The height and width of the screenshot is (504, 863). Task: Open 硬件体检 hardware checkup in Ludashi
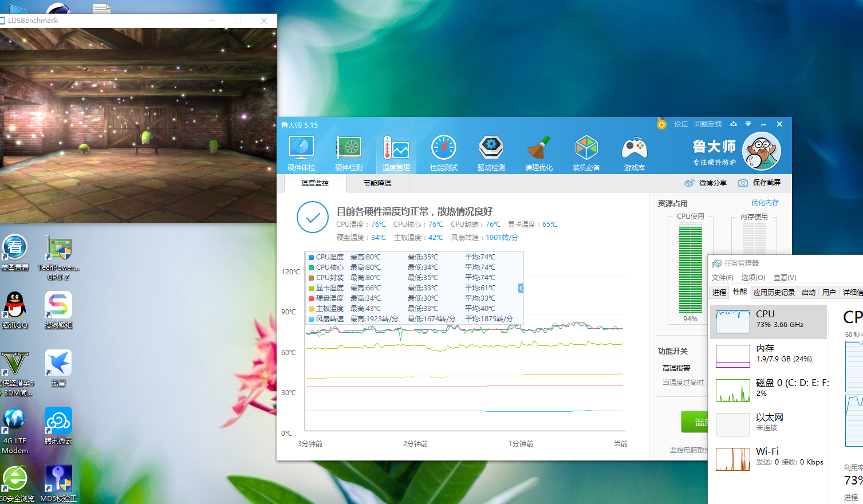click(301, 153)
